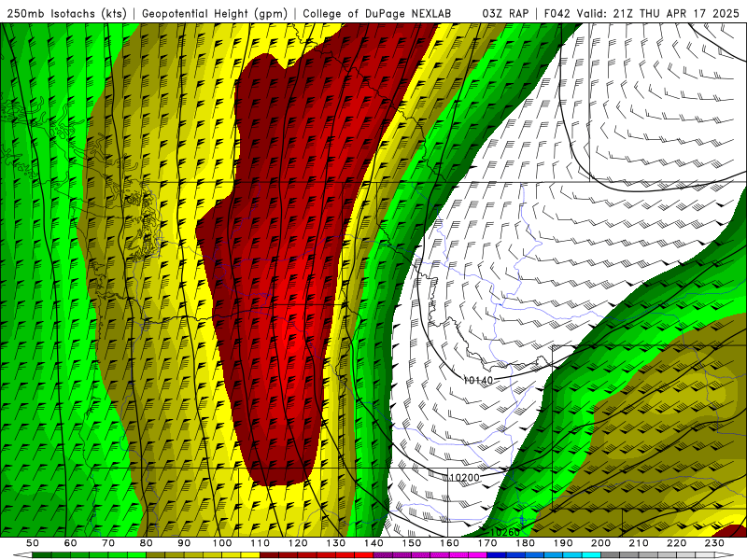This screenshot has height=560, width=747.
Task: Click the 190 value on the color scale
Action: 563,543
